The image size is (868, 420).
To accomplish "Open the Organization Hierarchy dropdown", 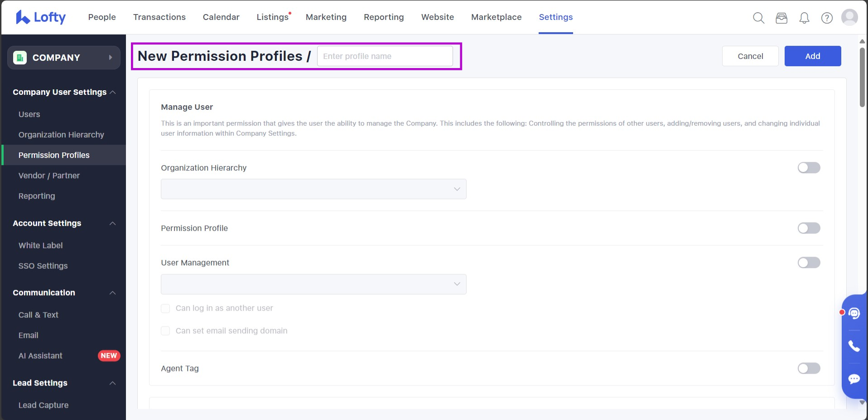I will pyautogui.click(x=313, y=189).
